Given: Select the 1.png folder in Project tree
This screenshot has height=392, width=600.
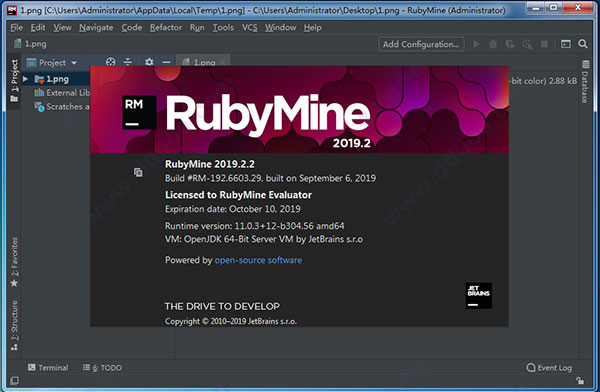Looking at the screenshot, I should tap(52, 79).
